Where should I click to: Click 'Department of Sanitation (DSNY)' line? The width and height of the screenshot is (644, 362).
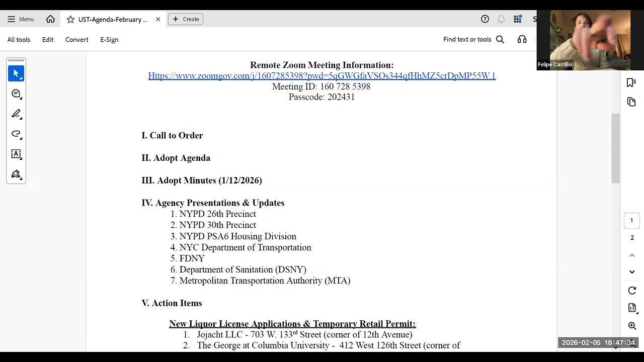243,269
